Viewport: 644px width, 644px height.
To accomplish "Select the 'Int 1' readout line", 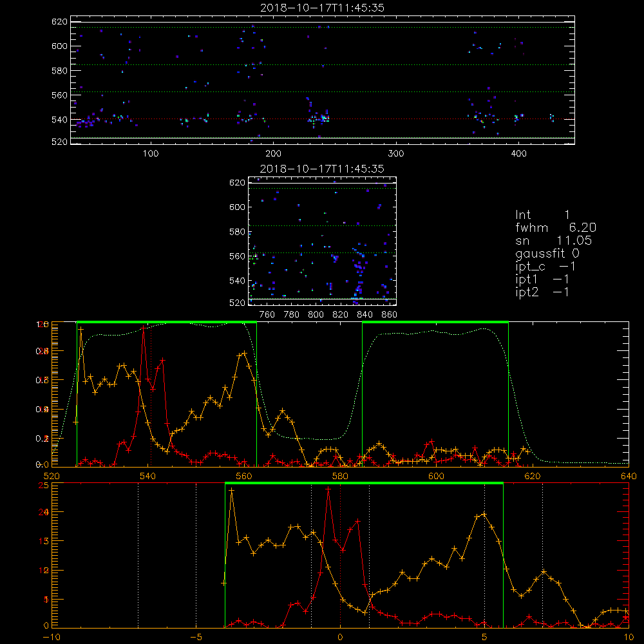I will [x=542, y=215].
